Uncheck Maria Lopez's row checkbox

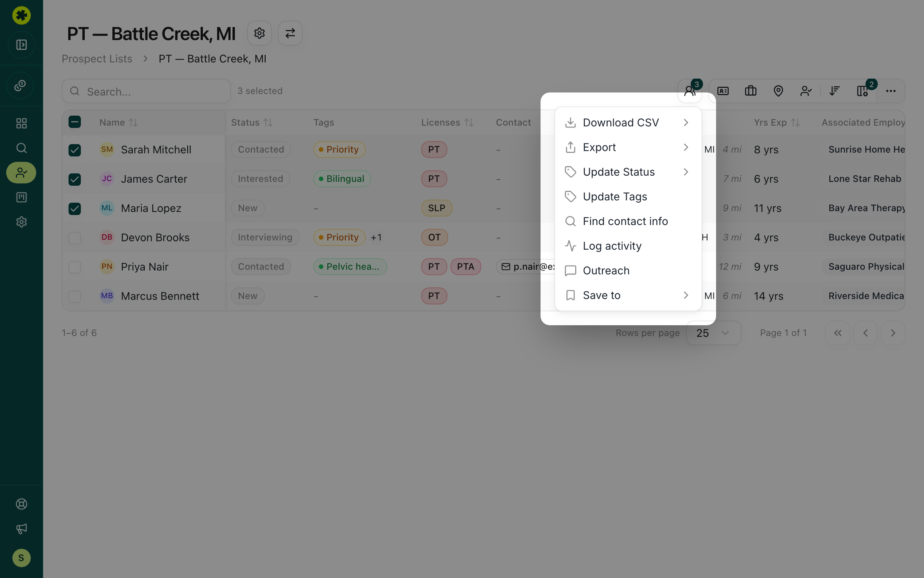coord(75,208)
